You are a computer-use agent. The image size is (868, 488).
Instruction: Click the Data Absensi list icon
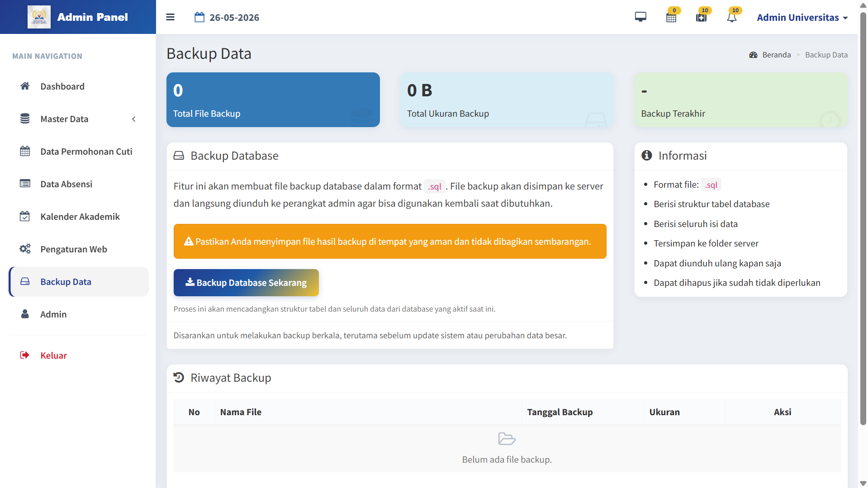point(25,184)
